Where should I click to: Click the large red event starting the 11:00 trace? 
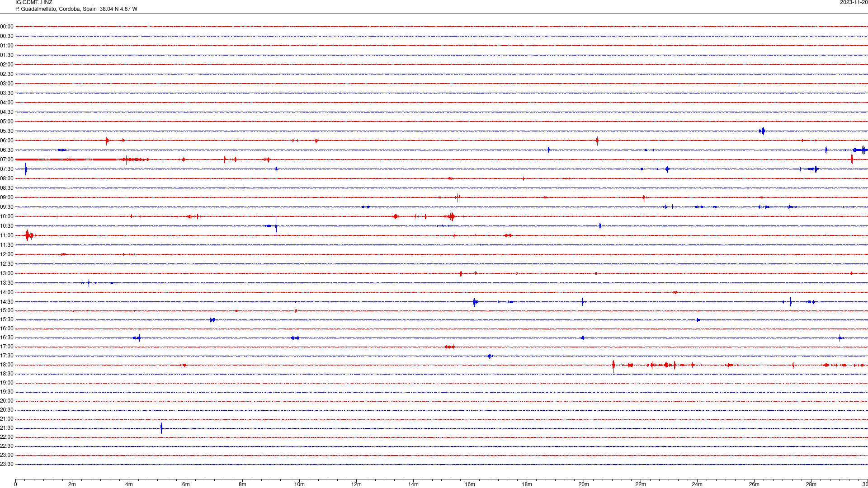pyautogui.click(x=28, y=235)
